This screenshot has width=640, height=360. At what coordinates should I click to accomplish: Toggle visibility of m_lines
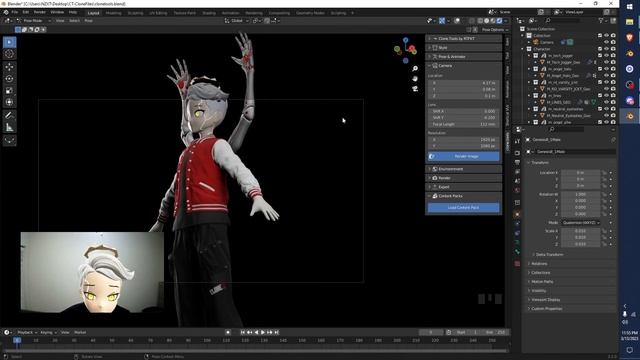607,96
